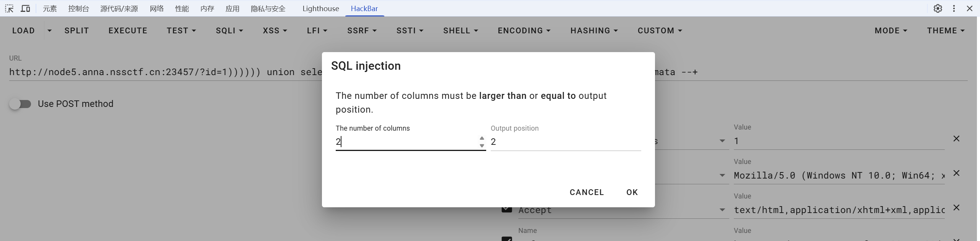Uncheck the Accept header checkbox

click(x=507, y=209)
